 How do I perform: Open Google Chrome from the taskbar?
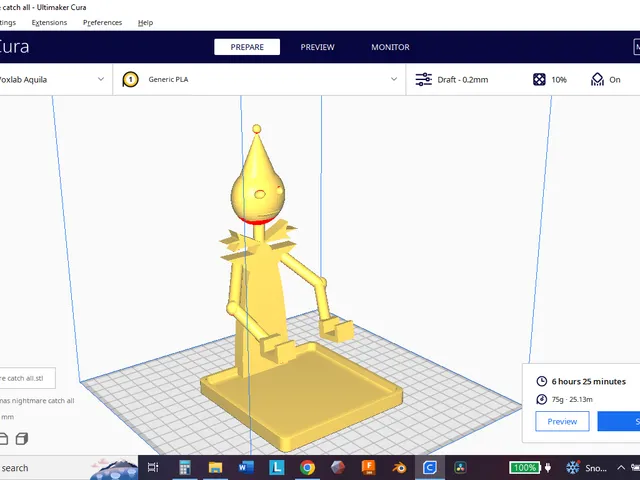click(x=307, y=467)
